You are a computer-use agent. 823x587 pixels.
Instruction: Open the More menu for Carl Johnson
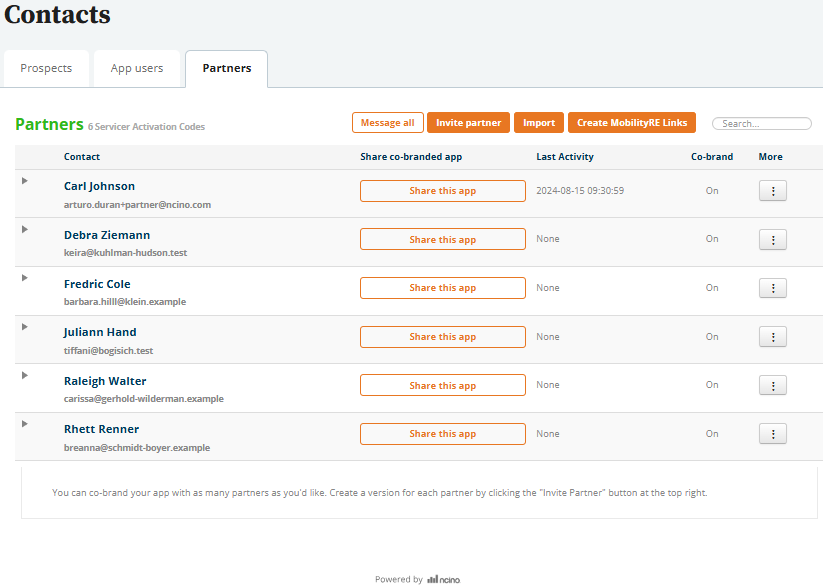tap(772, 191)
